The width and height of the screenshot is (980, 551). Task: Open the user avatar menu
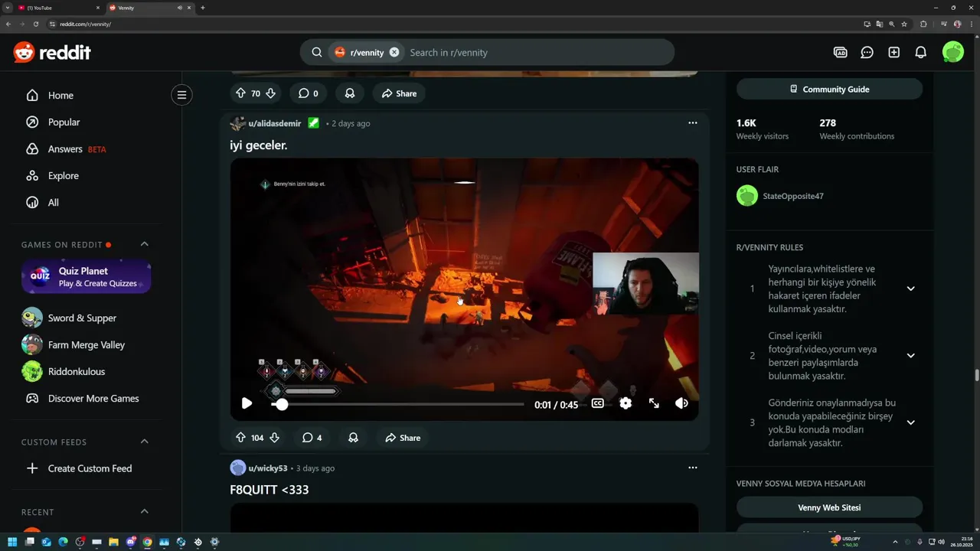(x=953, y=52)
